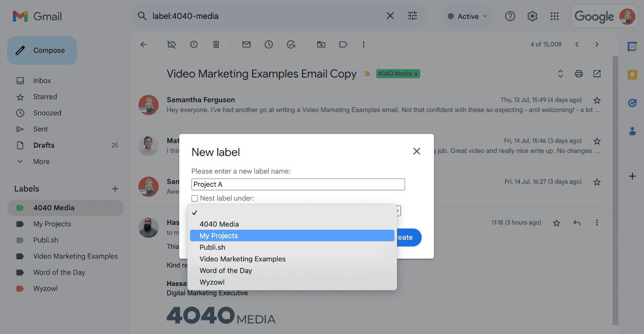
Task: Click the Snooze clock icon in toolbar
Action: tap(268, 45)
